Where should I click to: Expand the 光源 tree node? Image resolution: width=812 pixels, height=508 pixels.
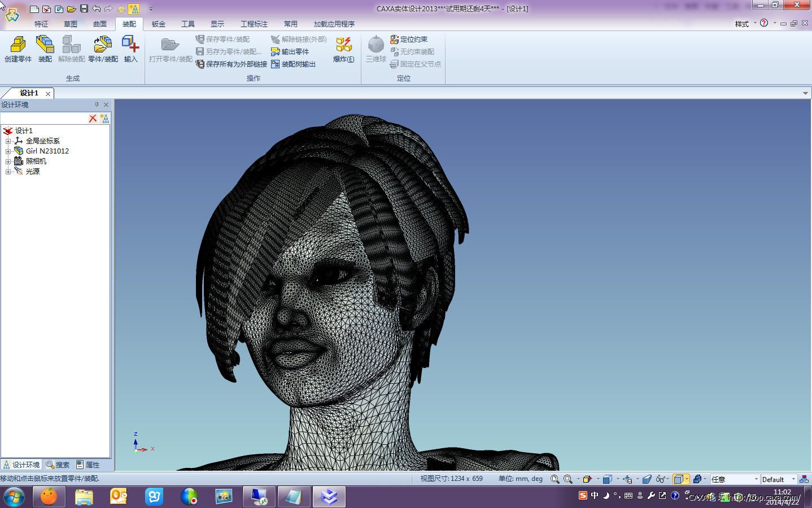coord(8,172)
